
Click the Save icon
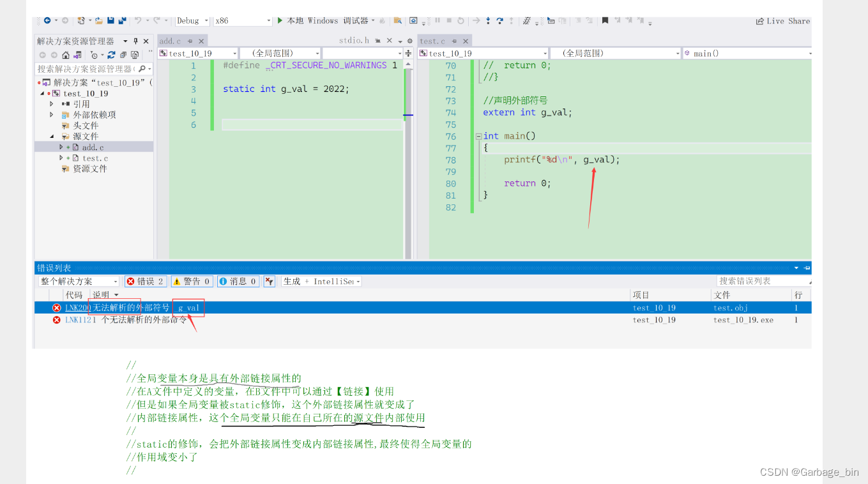[110, 20]
